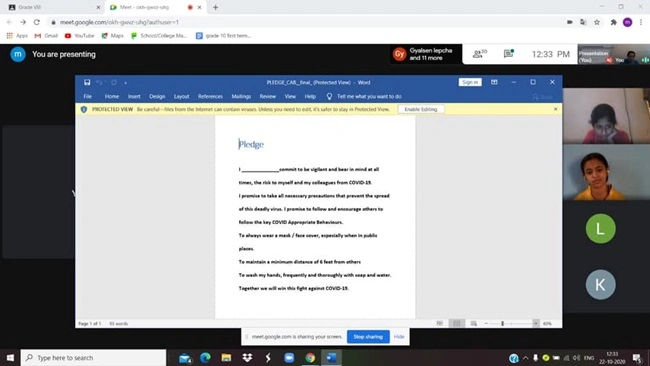Expand the Customize Quick Access Toolbar arrow
Screen dimensions: 650x366
coord(126,83)
